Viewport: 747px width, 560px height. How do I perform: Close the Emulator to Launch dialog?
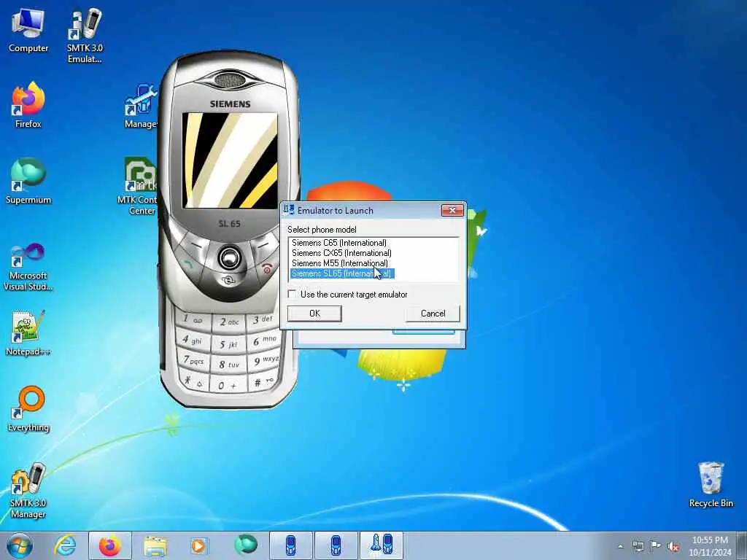click(x=452, y=210)
